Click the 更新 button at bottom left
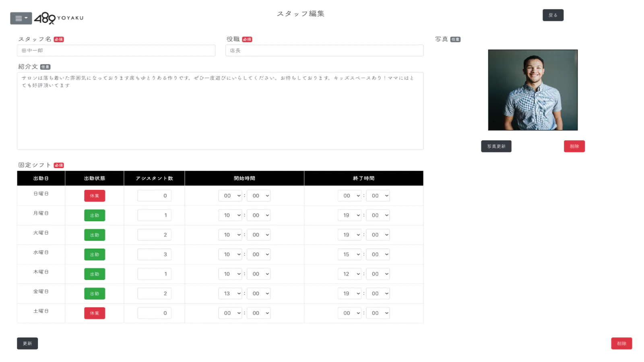Image resolution: width=644 pixels, height=362 pixels. pyautogui.click(x=27, y=343)
